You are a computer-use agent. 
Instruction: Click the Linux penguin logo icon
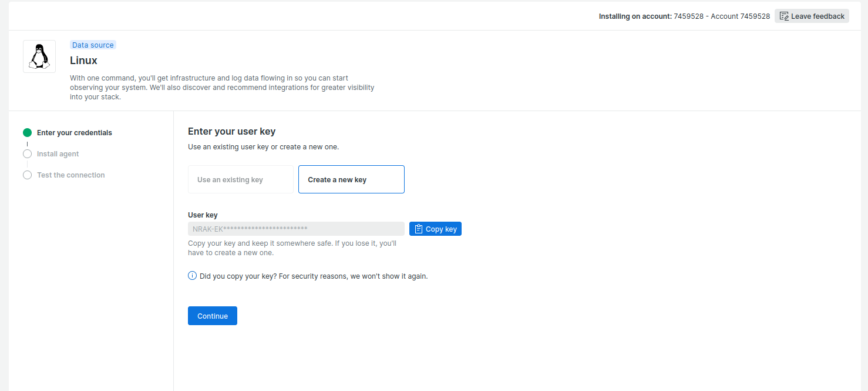(x=39, y=56)
